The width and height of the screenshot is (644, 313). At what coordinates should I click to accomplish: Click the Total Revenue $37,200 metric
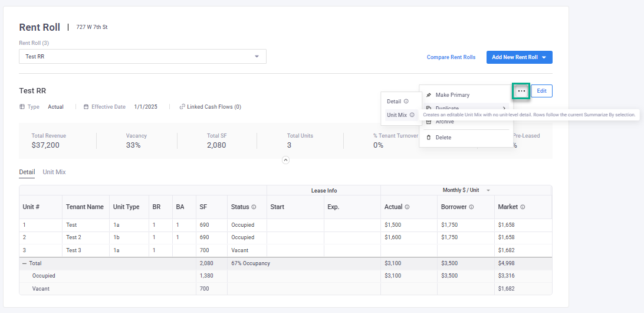pyautogui.click(x=48, y=141)
